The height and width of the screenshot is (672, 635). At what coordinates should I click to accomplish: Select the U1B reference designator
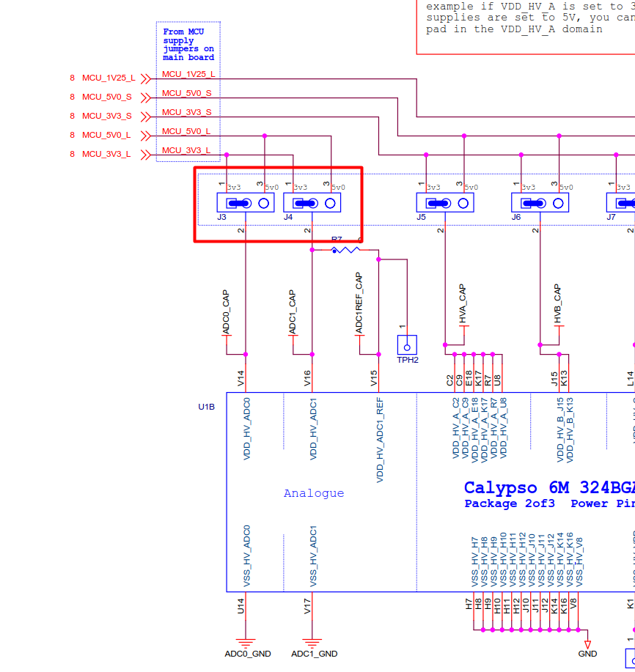pos(206,407)
